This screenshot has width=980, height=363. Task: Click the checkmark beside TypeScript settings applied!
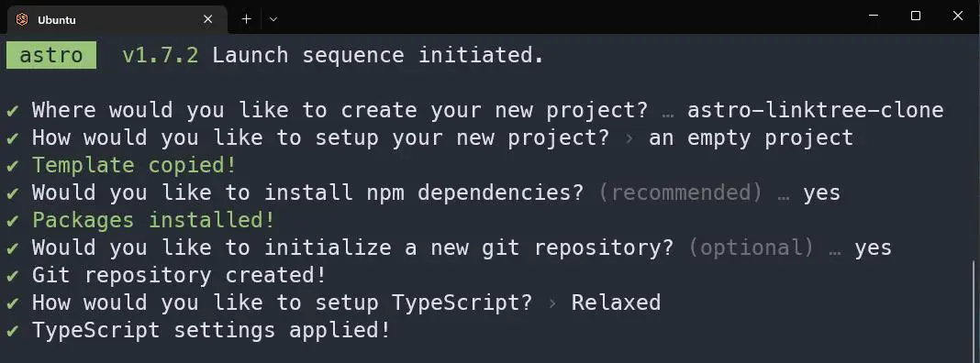tap(13, 331)
